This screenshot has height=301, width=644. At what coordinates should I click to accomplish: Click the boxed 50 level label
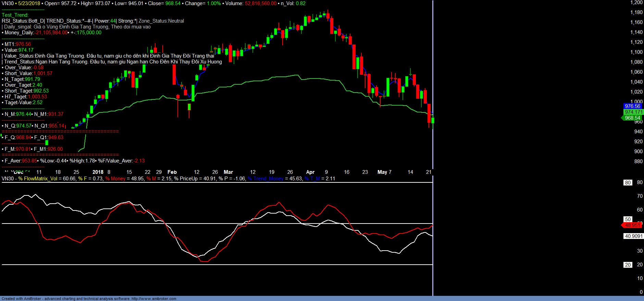628,219
